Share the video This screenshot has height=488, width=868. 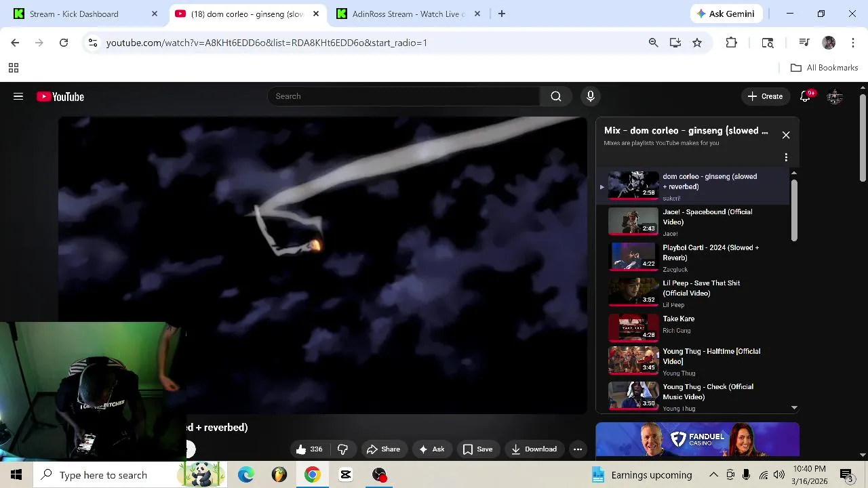tap(383, 449)
